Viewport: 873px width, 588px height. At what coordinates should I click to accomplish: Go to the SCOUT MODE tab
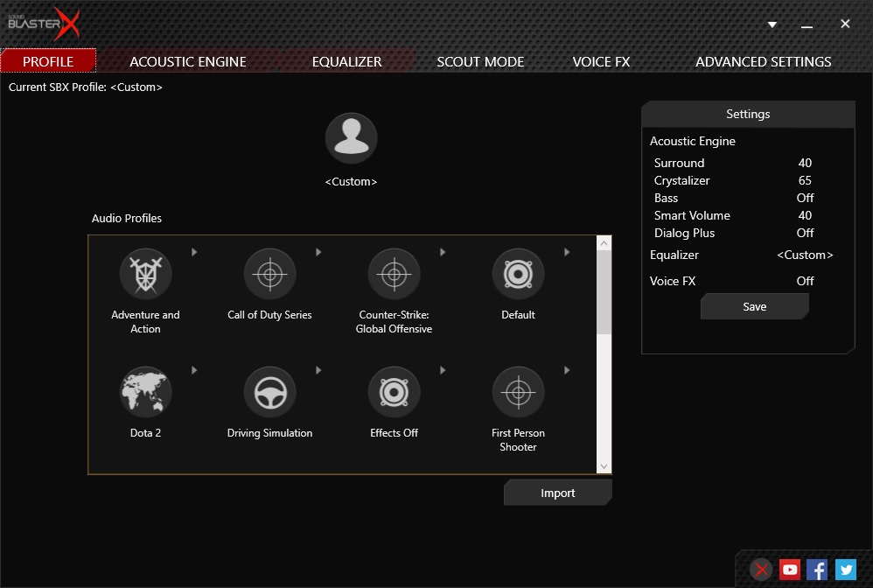coord(480,61)
